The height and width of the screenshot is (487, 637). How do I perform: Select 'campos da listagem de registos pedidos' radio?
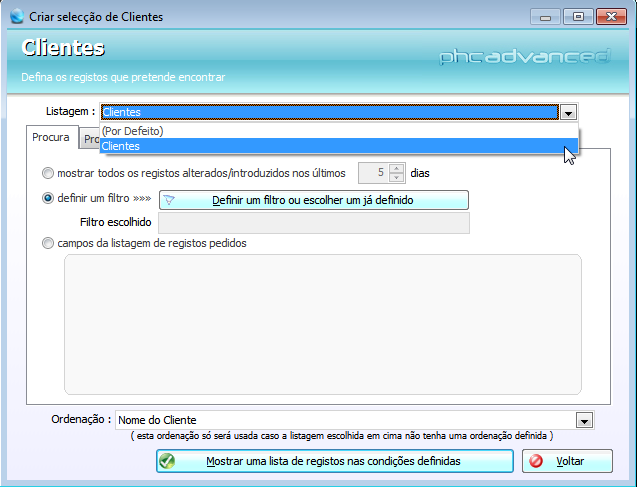coord(48,243)
